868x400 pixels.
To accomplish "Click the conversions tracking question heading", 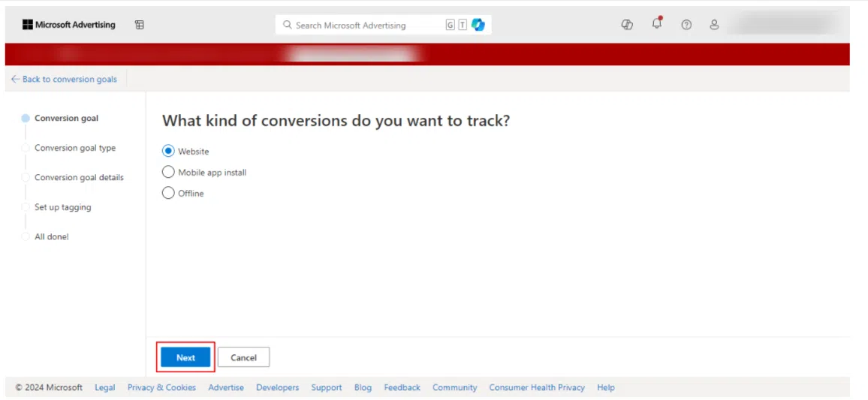I will coord(336,121).
